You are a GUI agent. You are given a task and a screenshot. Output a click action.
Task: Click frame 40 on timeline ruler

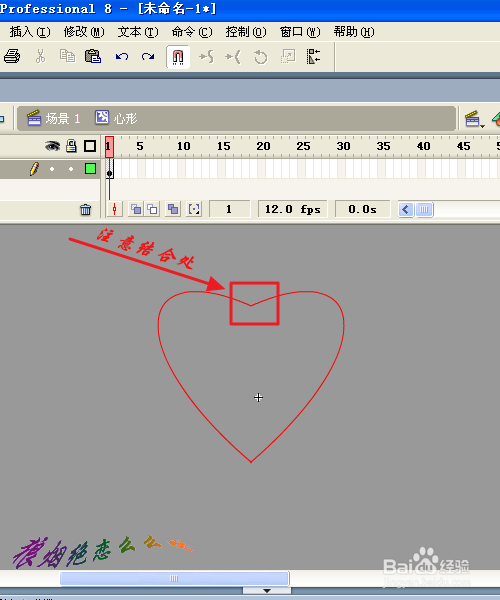point(423,146)
